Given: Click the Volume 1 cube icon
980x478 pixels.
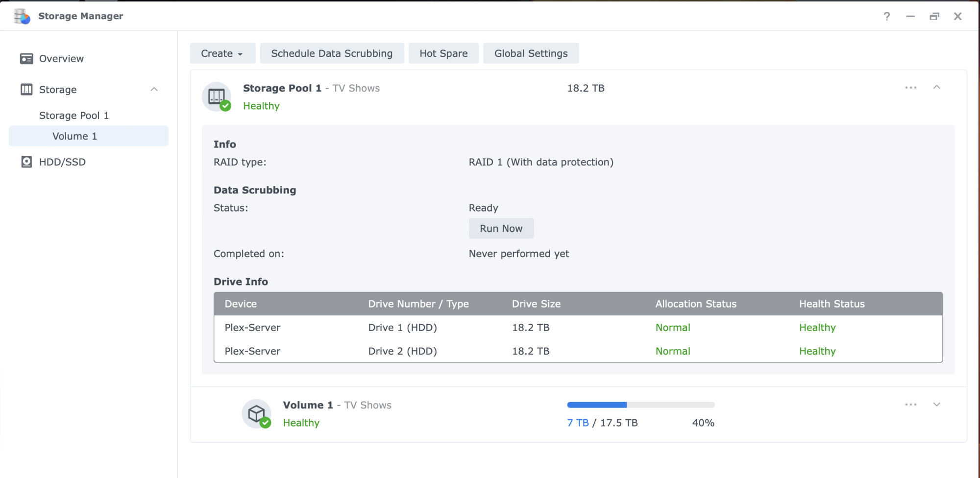Looking at the screenshot, I should [x=256, y=414].
